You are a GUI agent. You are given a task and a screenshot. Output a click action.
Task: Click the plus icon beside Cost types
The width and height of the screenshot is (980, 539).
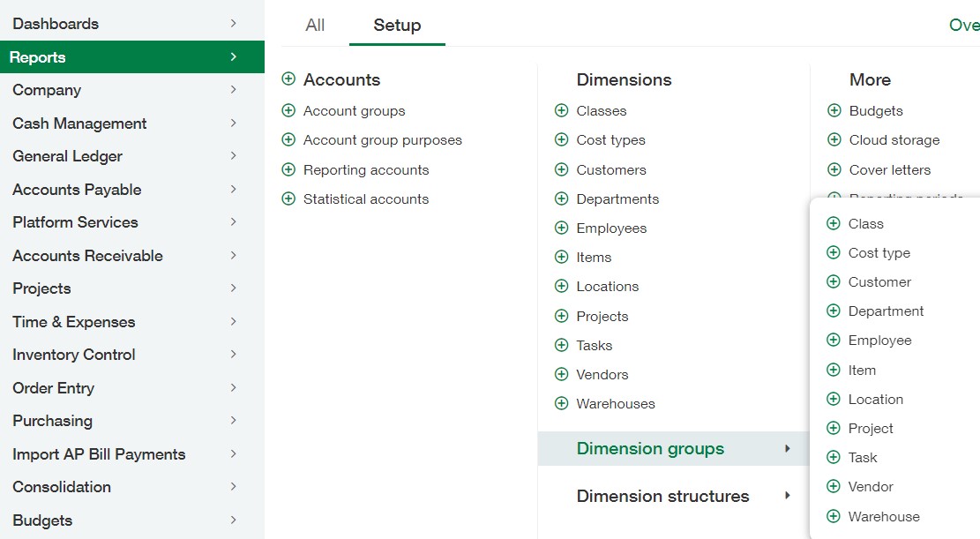(561, 140)
